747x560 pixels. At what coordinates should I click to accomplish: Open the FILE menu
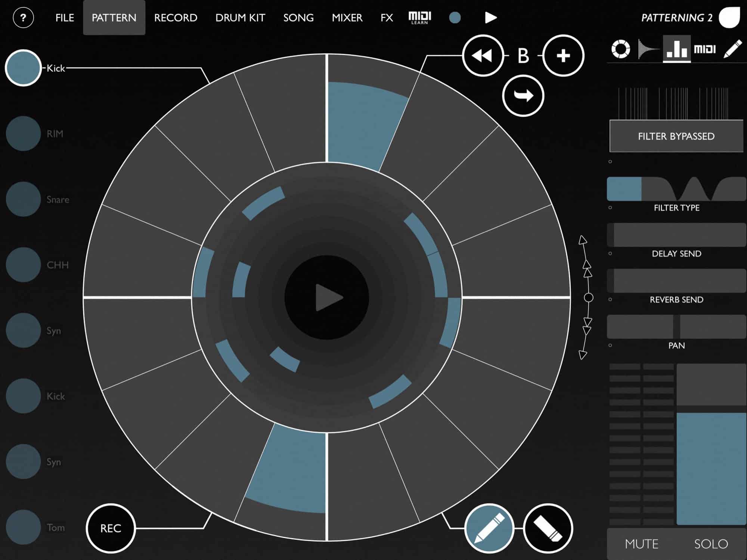65,18
